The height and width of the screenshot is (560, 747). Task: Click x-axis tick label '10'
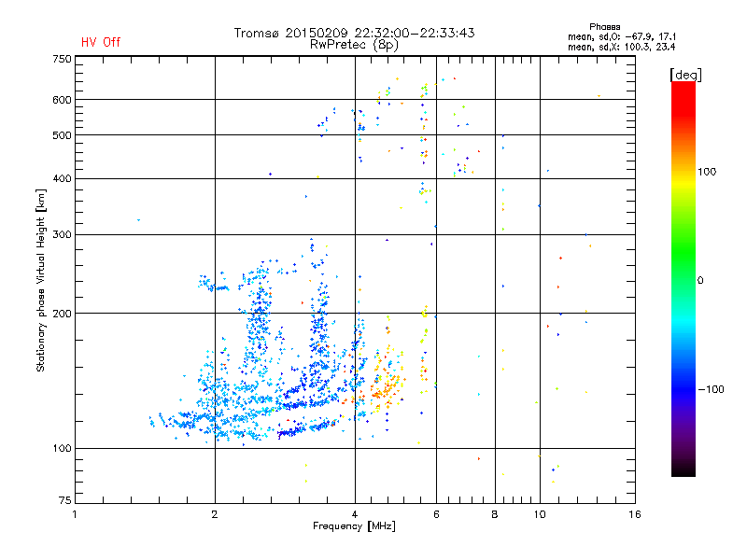point(540,514)
